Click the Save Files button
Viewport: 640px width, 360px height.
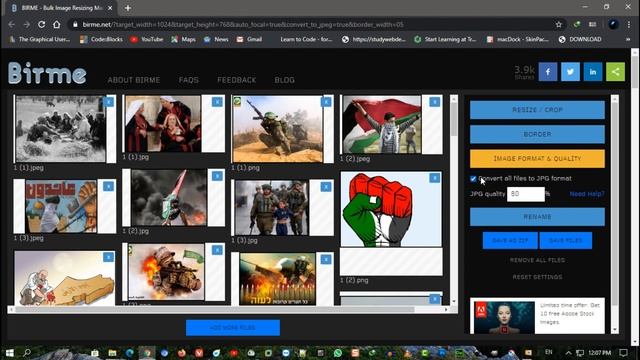click(x=566, y=240)
